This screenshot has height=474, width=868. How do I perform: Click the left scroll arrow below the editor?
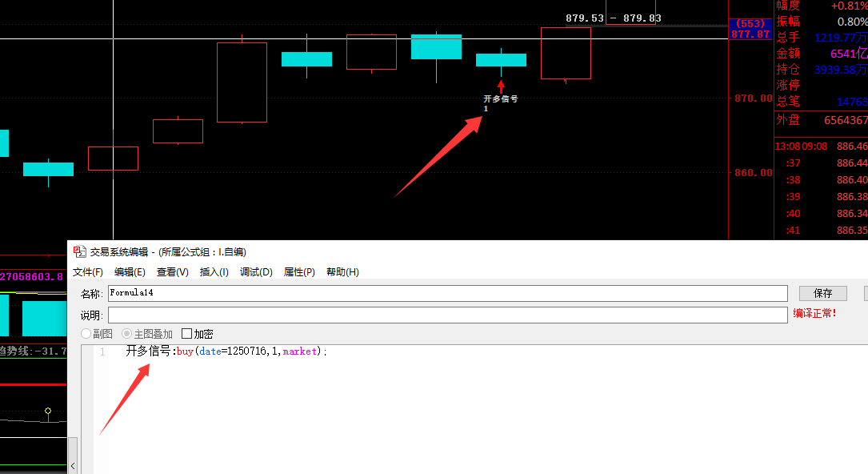tap(73, 466)
